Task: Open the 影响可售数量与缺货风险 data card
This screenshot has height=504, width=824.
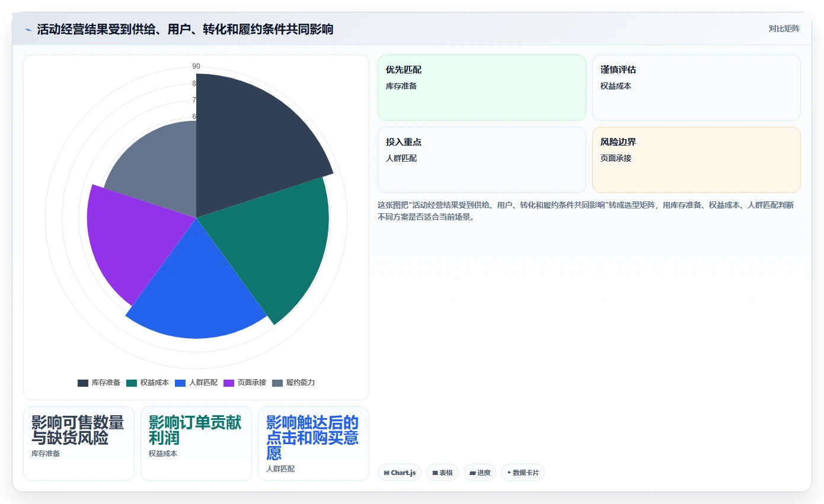Action: point(79,444)
